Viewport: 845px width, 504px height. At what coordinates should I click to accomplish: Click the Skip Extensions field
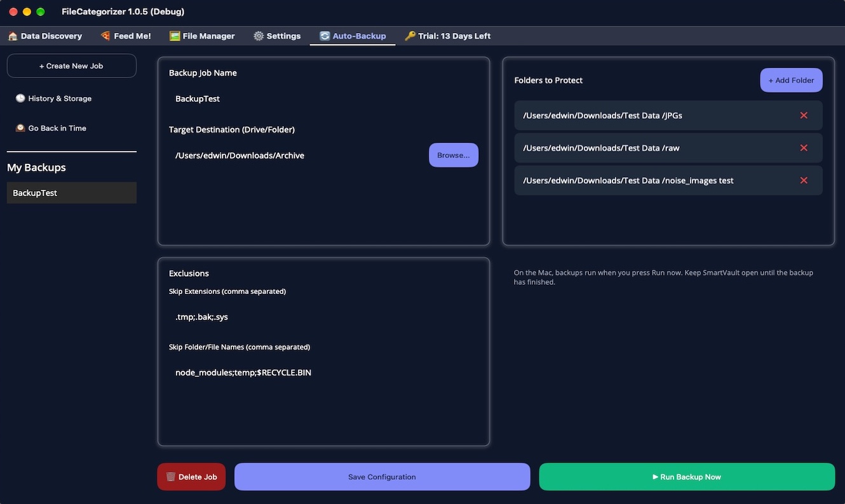coord(323,317)
